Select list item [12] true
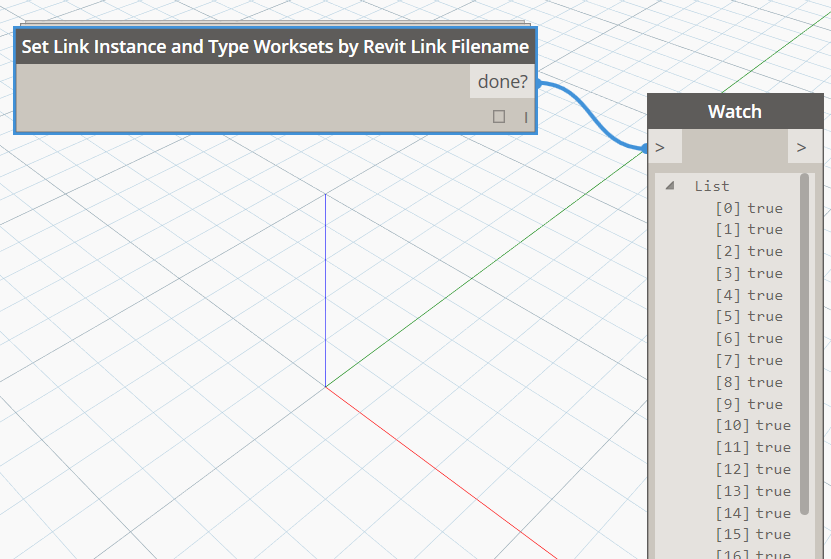831x559 pixels. (x=753, y=469)
